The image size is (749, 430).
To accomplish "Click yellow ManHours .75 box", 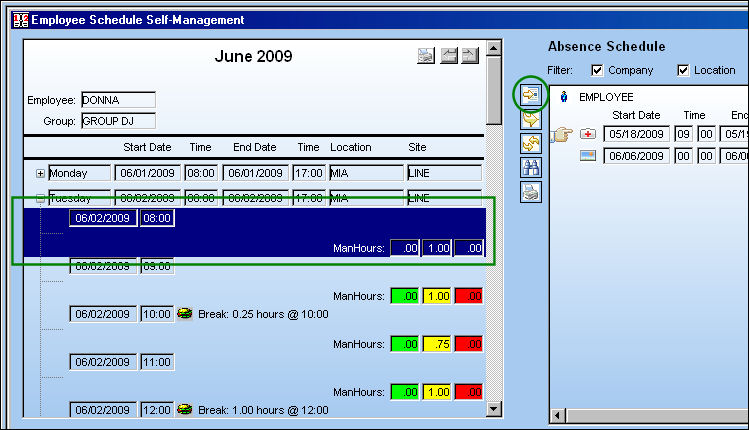I will [x=437, y=344].
